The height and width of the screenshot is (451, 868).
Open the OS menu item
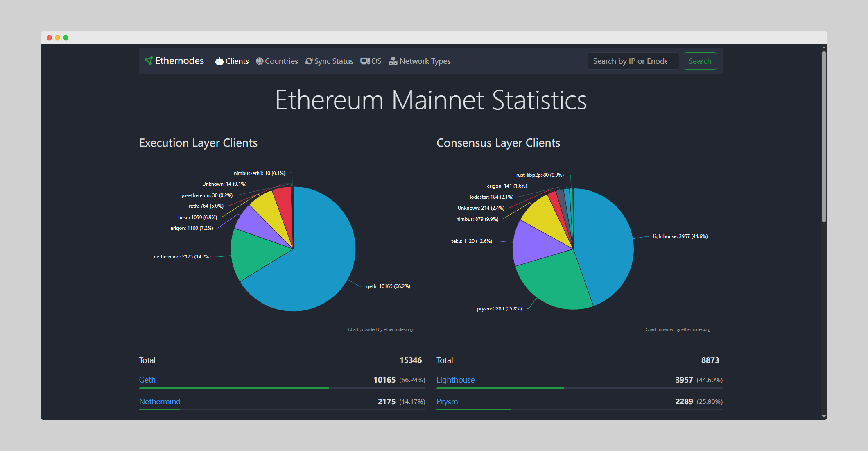click(371, 61)
